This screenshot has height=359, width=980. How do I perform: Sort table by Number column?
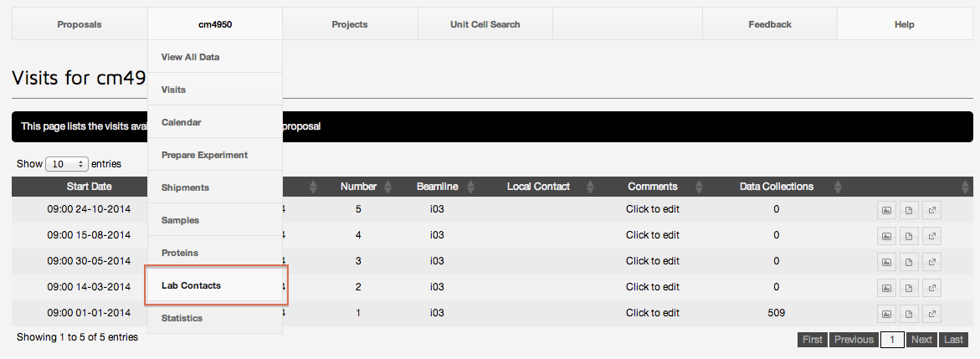(x=358, y=187)
